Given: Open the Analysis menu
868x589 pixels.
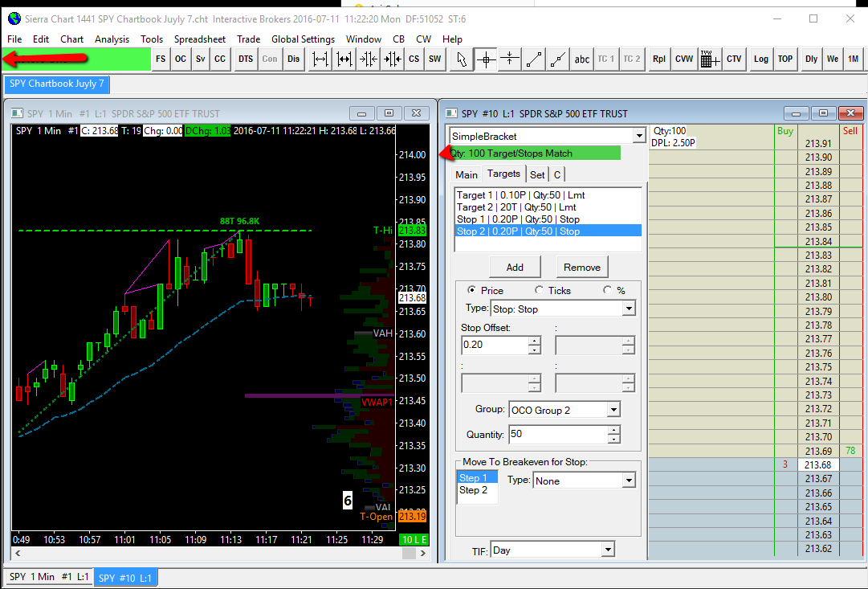Looking at the screenshot, I should [x=112, y=39].
